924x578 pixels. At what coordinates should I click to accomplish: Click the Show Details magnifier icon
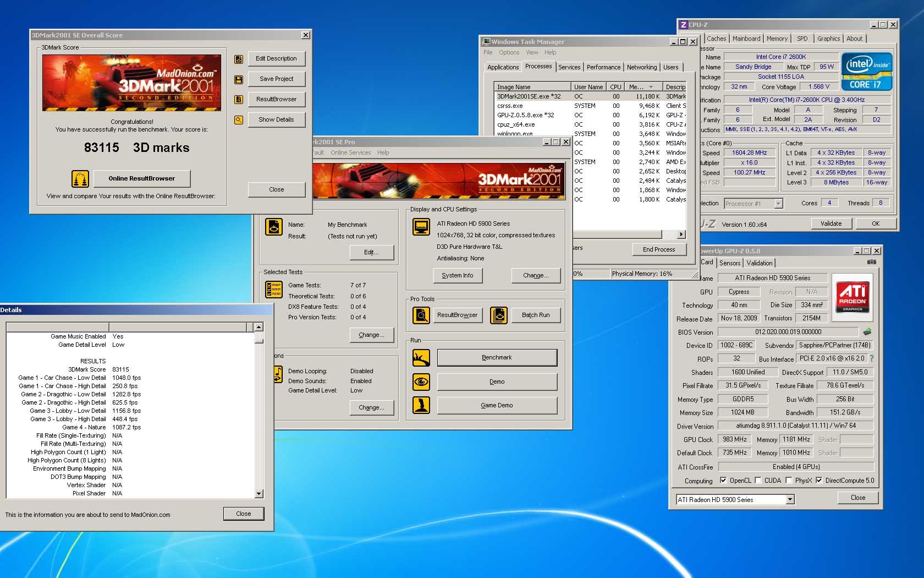[x=239, y=120]
